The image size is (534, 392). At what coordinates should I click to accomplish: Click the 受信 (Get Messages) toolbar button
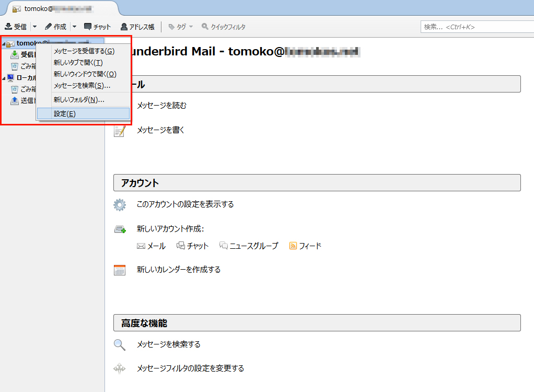pyautogui.click(x=16, y=27)
